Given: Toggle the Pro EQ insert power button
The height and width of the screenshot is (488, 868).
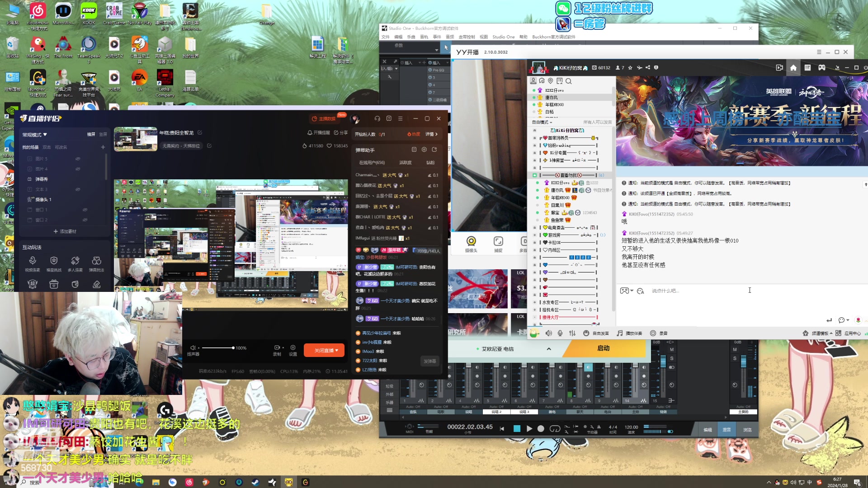Looking at the screenshot, I should tap(430, 70).
